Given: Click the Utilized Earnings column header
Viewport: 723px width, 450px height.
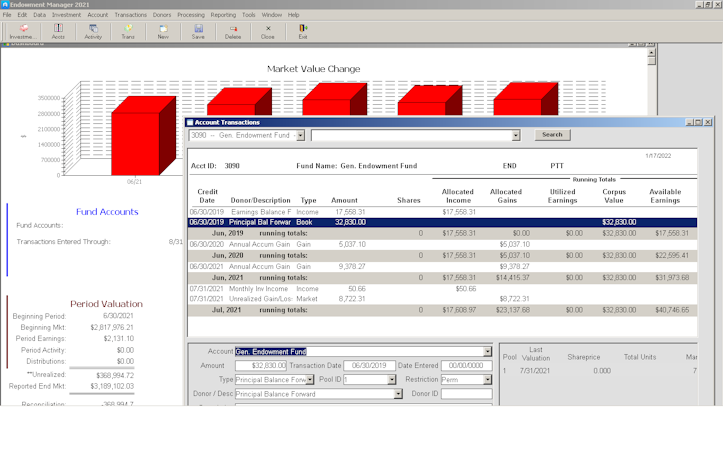Looking at the screenshot, I should (x=563, y=196).
